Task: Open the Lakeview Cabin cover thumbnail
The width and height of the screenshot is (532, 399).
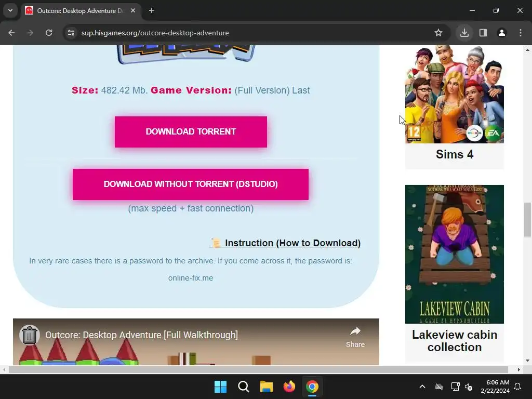Action: [x=454, y=254]
